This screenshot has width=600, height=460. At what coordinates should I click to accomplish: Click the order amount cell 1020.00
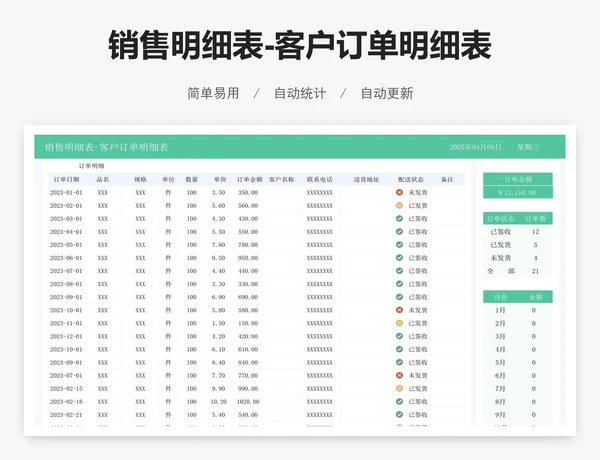(x=248, y=401)
